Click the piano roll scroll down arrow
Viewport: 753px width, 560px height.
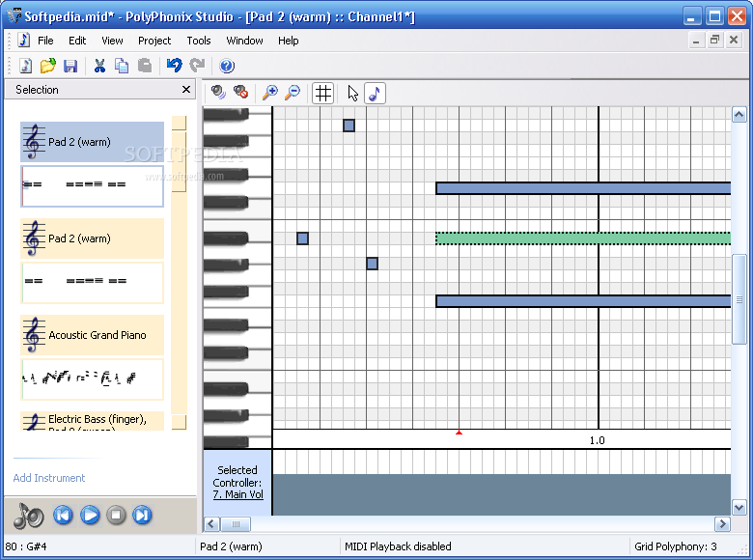coord(739,507)
